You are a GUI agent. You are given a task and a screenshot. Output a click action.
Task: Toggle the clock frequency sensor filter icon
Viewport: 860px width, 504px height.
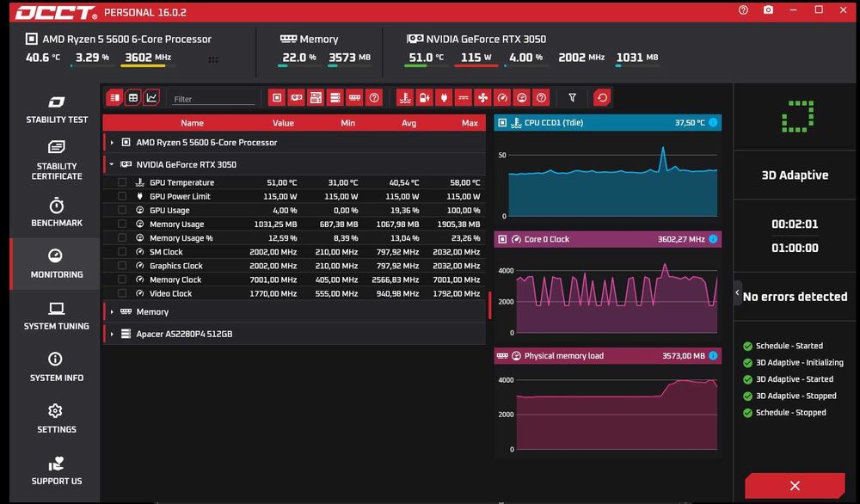tap(502, 98)
